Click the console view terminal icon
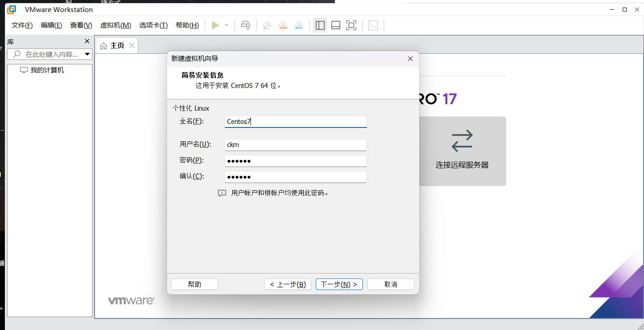Screen dimensions: 644x330 point(373,25)
